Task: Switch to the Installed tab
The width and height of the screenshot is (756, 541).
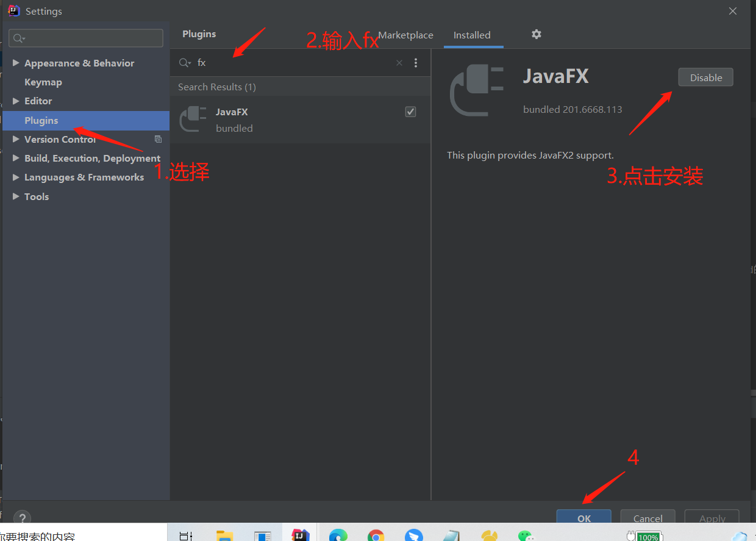Action: coord(472,35)
